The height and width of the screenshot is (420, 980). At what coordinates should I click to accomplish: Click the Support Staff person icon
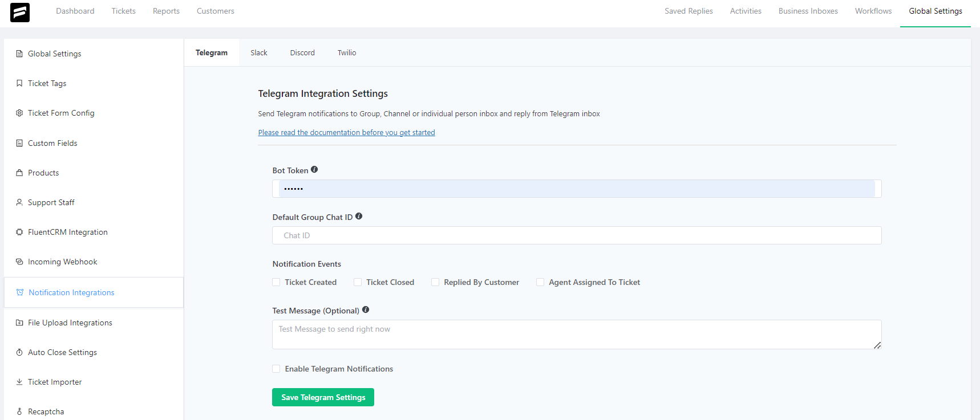[19, 202]
